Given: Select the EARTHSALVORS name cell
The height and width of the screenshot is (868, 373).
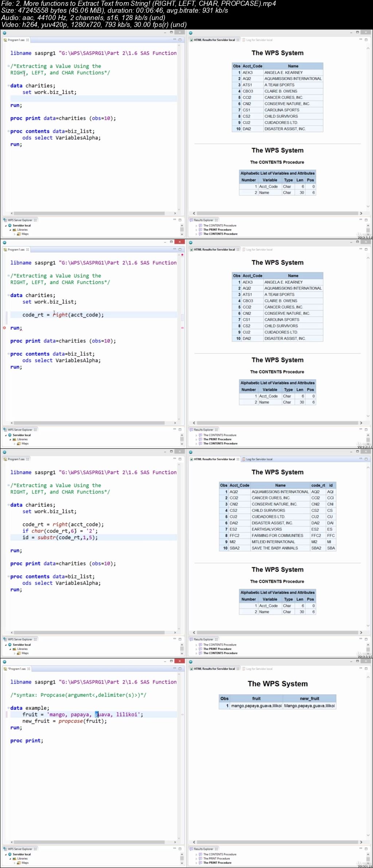Looking at the screenshot, I should click(x=280, y=529).
